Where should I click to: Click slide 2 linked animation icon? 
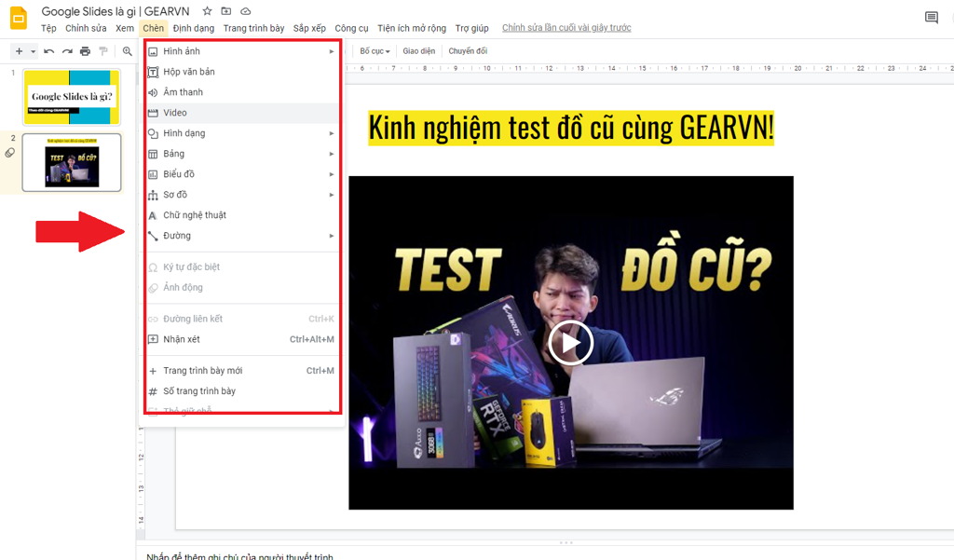[x=9, y=153]
